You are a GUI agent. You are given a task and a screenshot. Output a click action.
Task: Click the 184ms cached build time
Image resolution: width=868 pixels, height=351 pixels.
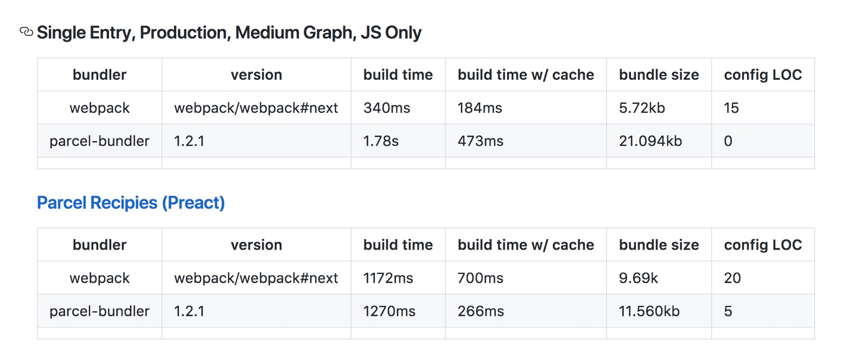pos(480,108)
